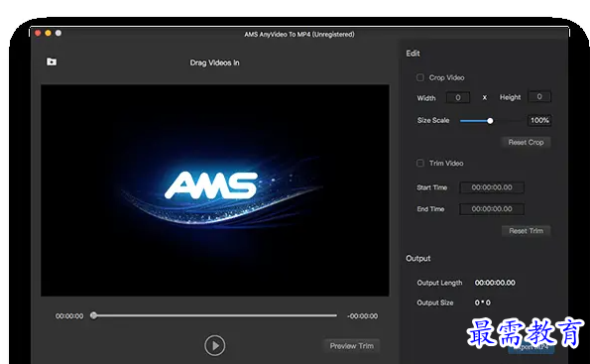Enable the Trim Video checkbox

click(x=419, y=163)
